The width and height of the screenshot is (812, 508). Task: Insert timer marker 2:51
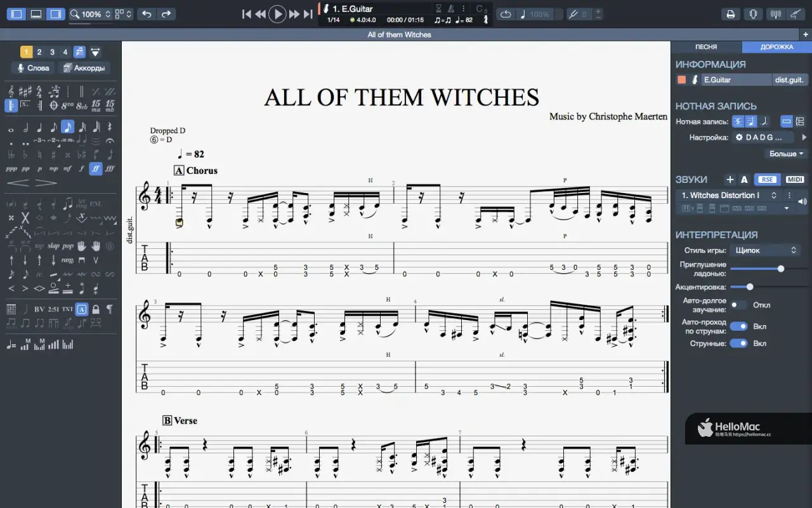coord(53,309)
